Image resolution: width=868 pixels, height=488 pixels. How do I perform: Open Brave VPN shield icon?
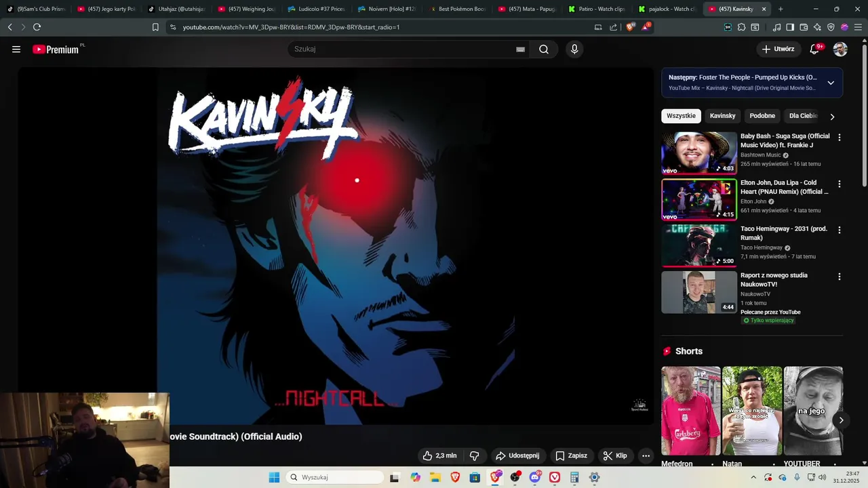pyautogui.click(x=831, y=27)
